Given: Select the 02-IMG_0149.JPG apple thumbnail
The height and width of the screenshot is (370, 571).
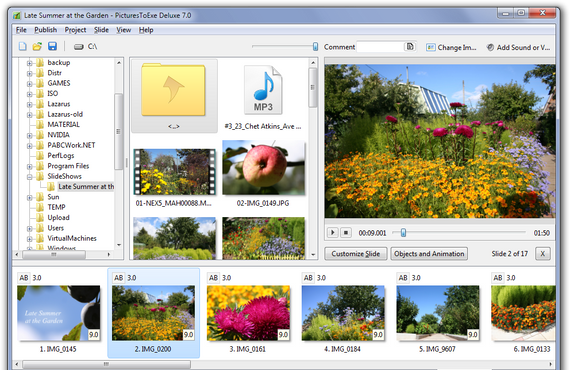Looking at the screenshot, I should coord(264,168).
